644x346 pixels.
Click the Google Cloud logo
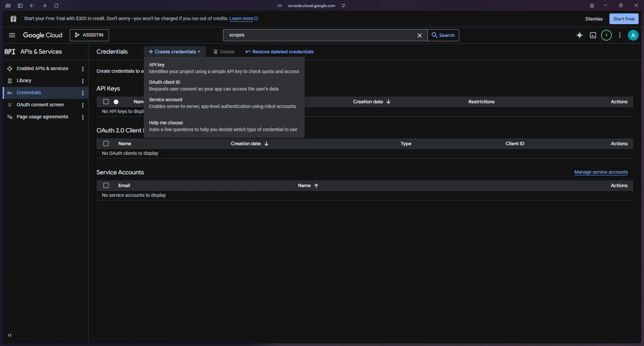tap(43, 35)
